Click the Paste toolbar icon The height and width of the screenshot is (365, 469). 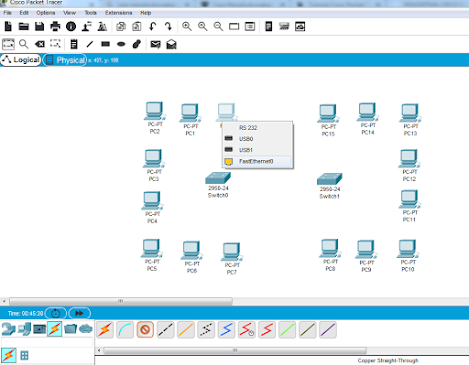click(x=137, y=26)
